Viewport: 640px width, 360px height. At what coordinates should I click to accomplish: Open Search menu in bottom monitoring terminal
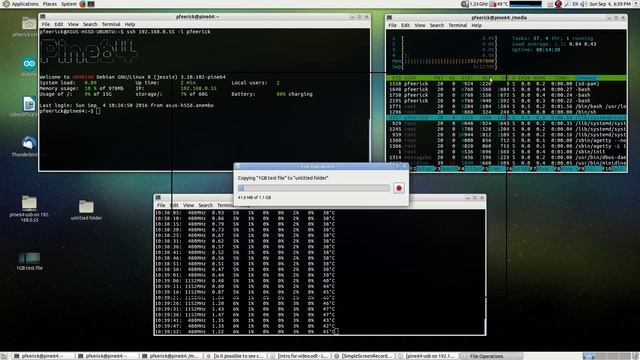tap(206, 205)
